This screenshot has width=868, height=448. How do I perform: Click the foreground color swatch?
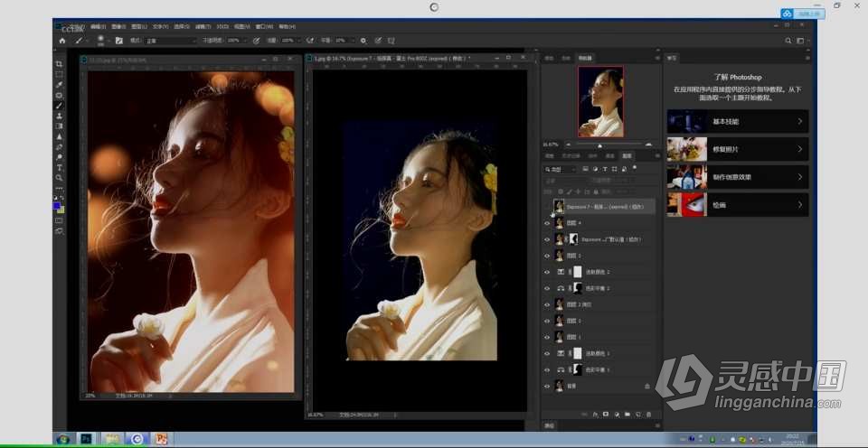pyautogui.click(x=56, y=206)
